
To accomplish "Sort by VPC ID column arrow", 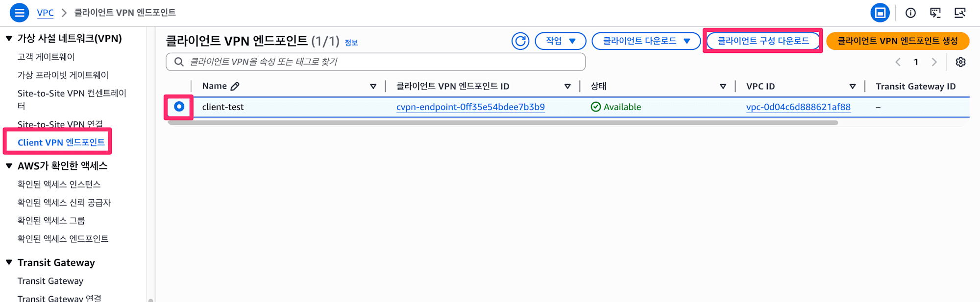I will (853, 87).
